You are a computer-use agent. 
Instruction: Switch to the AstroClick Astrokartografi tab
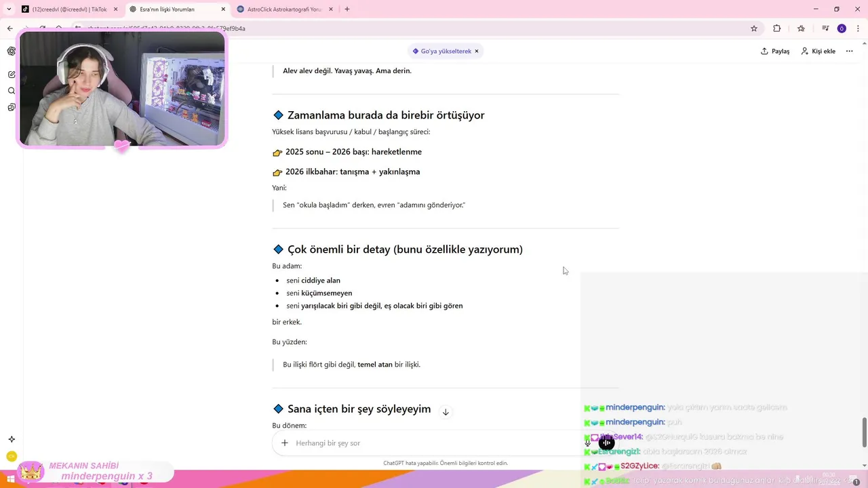tap(285, 9)
